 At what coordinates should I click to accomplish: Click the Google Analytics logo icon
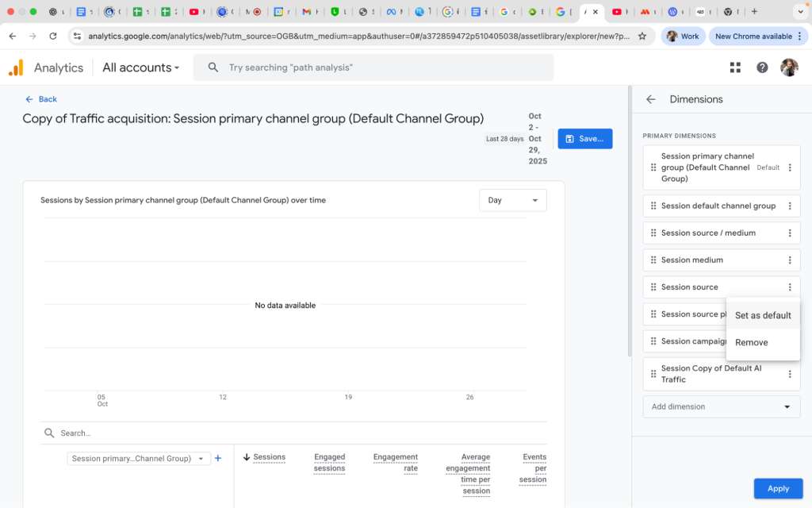click(16, 68)
